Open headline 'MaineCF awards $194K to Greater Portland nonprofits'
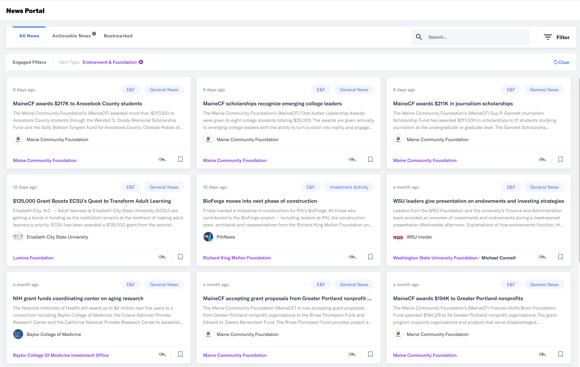This screenshot has height=367, width=580. pyautogui.click(x=458, y=298)
